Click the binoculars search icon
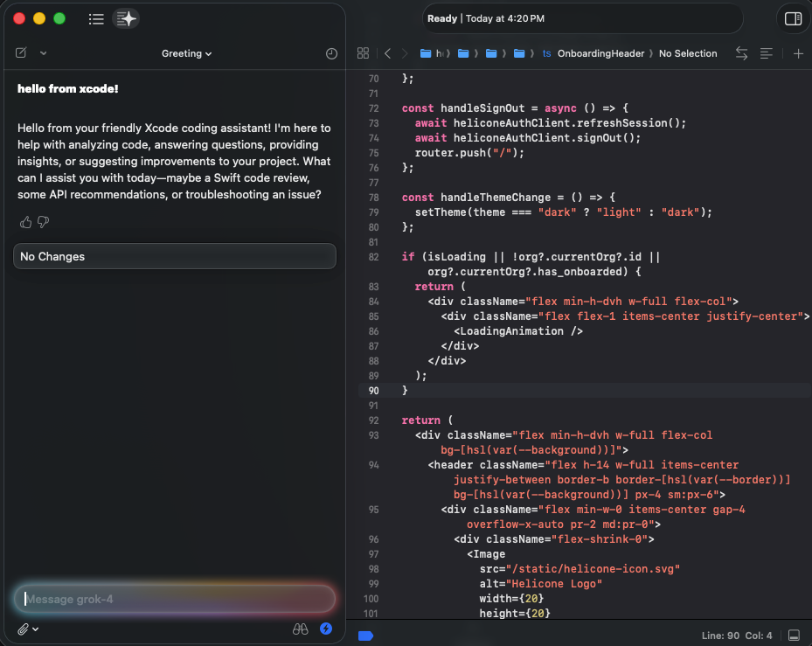812x646 pixels. (300, 629)
